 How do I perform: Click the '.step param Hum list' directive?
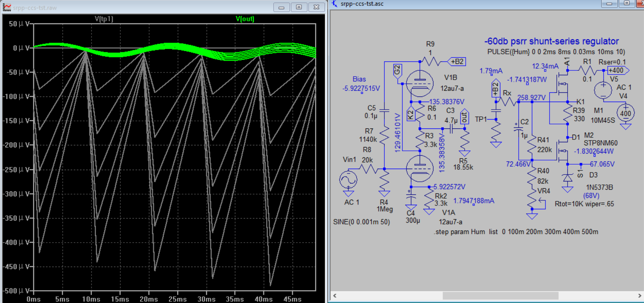coord(516,232)
